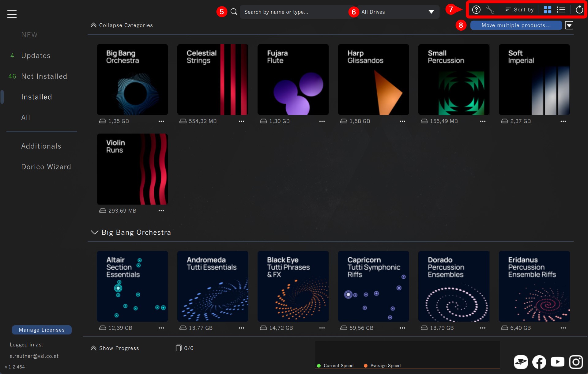Open options menu for Violin Runs
Screen dimensions: 588x374
pos(161,211)
